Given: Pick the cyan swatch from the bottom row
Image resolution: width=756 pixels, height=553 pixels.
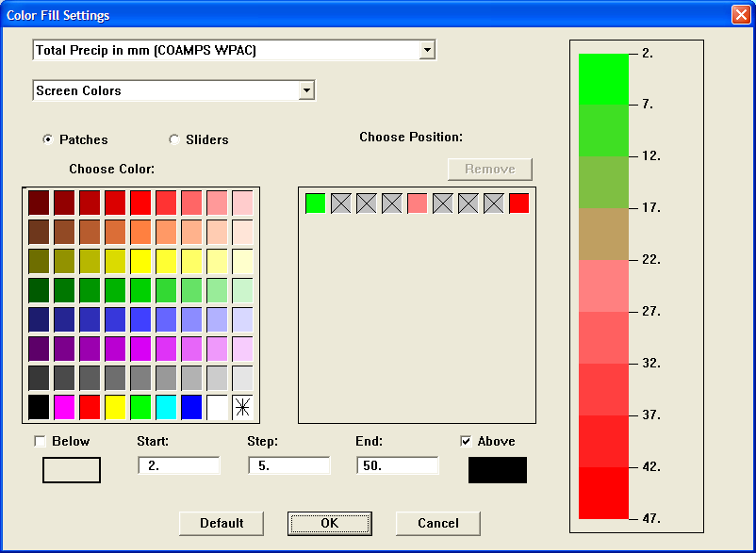Looking at the screenshot, I should point(167,406).
